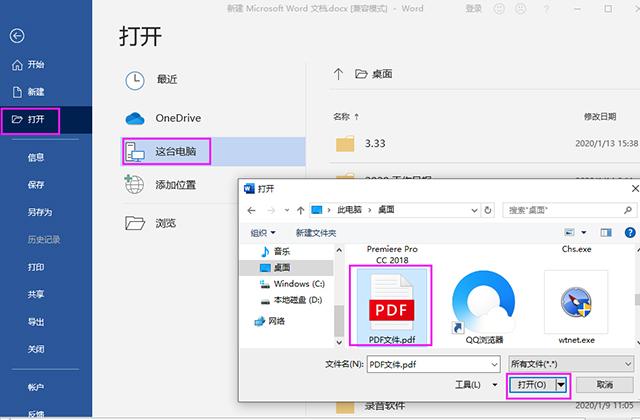This screenshot has width=640, height=420.
Task: Click 关闭 in the sidebar
Action: click(x=36, y=349)
